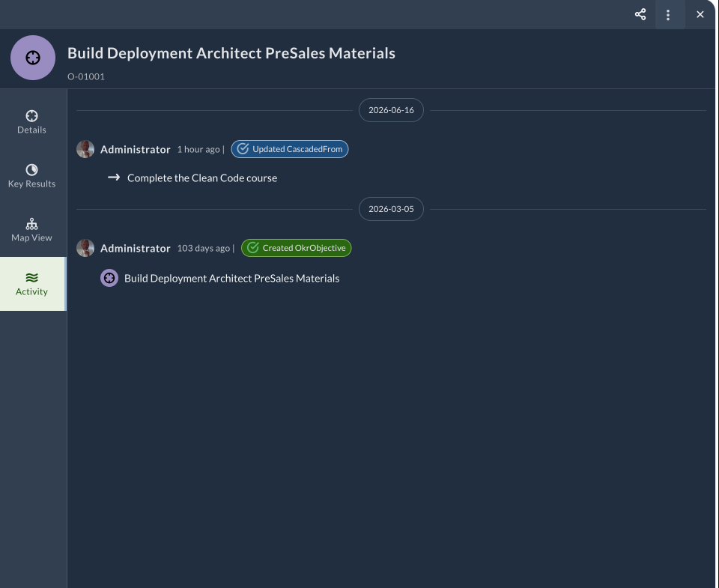
Task: Switch to the Key Results tab
Action: click(x=31, y=176)
